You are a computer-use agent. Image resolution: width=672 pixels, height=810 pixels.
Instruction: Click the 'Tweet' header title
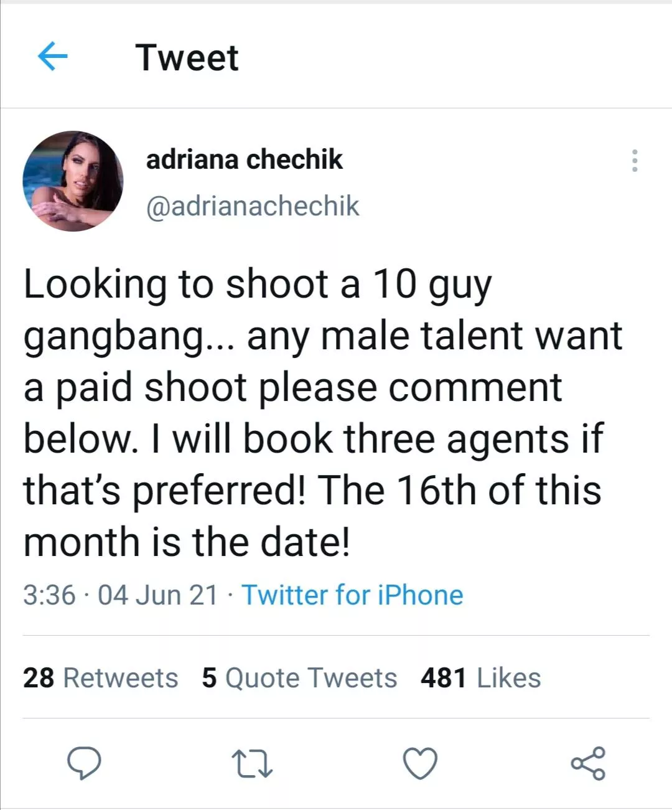click(x=187, y=58)
